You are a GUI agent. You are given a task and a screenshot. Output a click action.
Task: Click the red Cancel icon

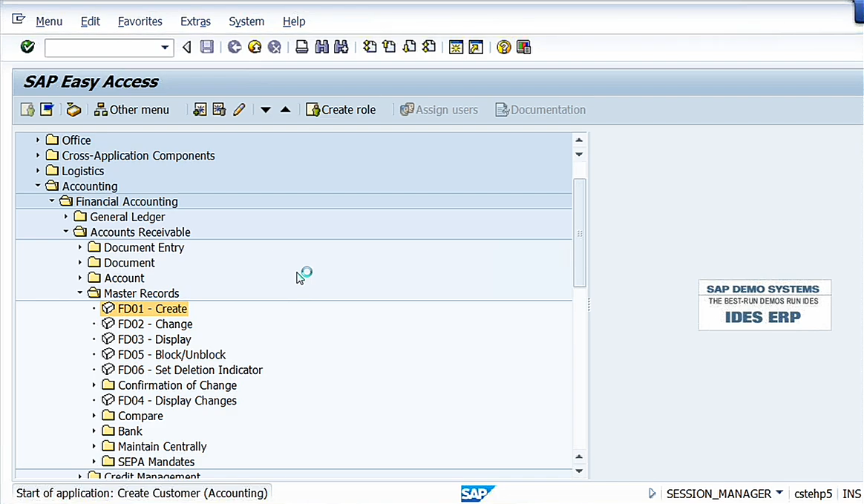[275, 47]
